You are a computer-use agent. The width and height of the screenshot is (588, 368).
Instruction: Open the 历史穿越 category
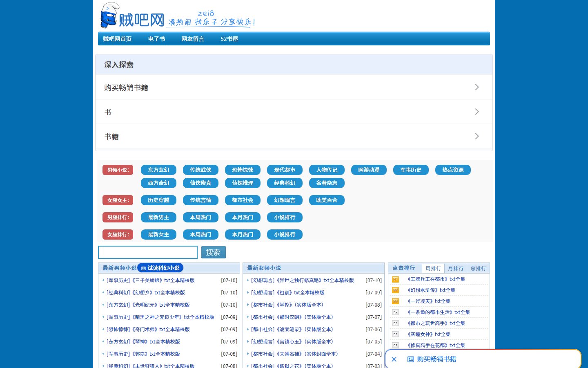[158, 200]
